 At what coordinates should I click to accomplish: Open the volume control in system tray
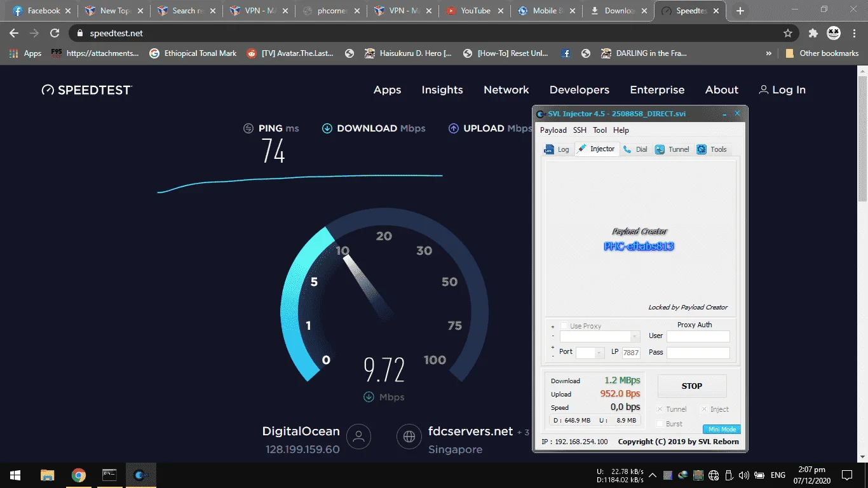coord(743,475)
